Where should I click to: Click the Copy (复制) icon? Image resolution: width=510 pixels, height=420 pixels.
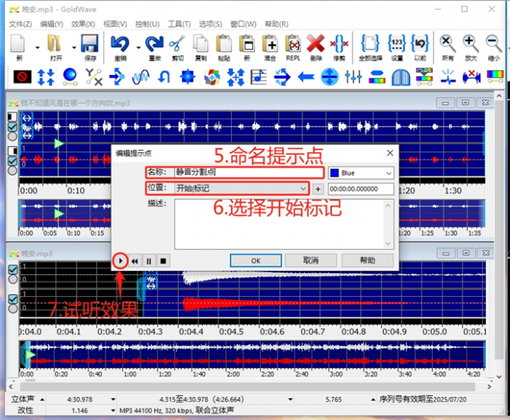(x=201, y=44)
